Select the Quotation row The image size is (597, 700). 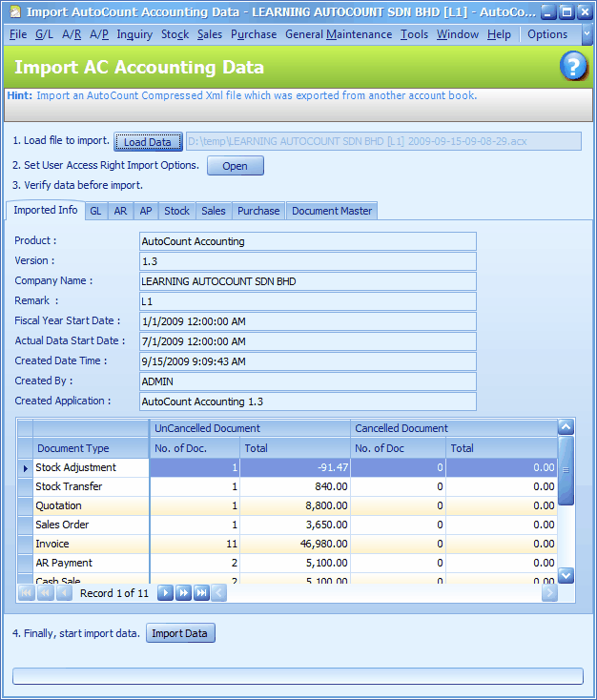(287, 505)
